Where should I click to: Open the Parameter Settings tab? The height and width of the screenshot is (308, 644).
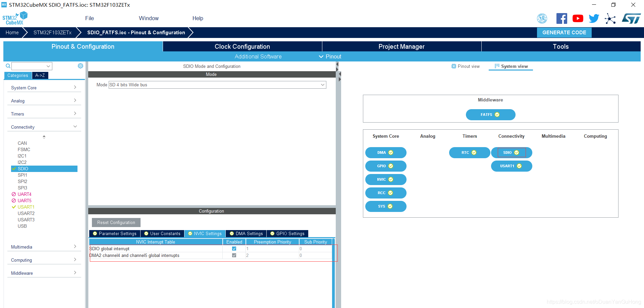click(115, 233)
